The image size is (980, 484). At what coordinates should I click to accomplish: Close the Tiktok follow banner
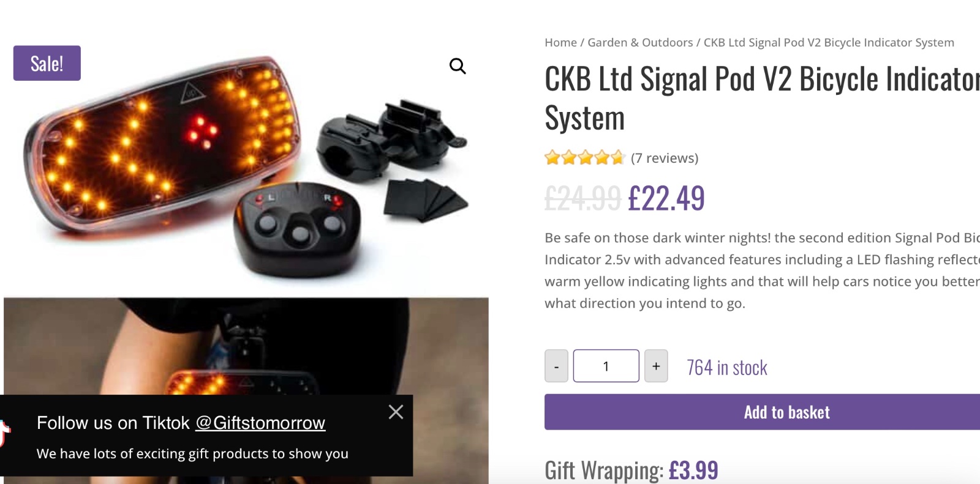pos(396,412)
